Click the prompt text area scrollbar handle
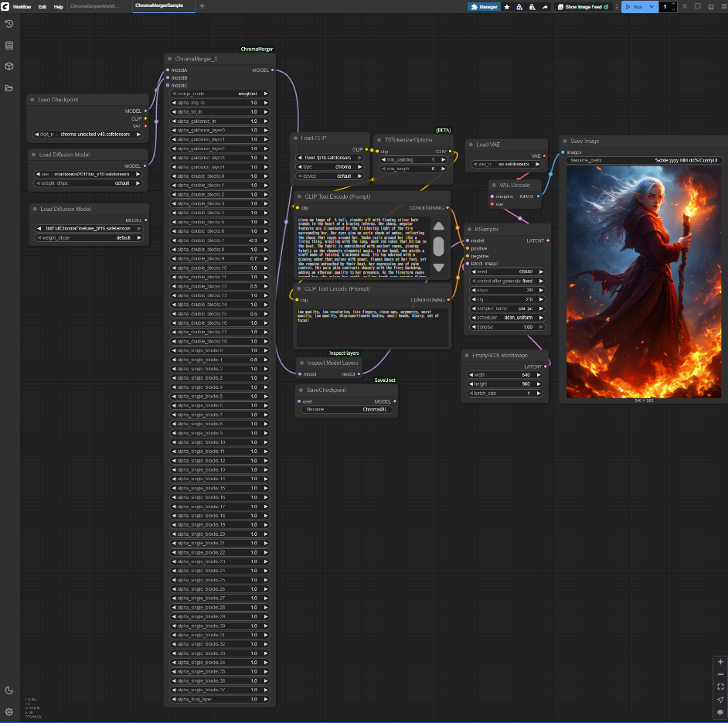 [438, 247]
